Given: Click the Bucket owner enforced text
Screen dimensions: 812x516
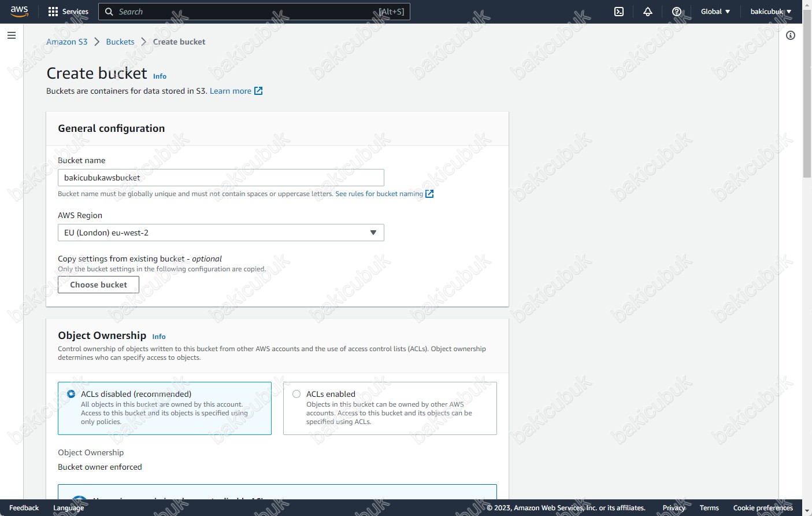Looking at the screenshot, I should (x=100, y=467).
